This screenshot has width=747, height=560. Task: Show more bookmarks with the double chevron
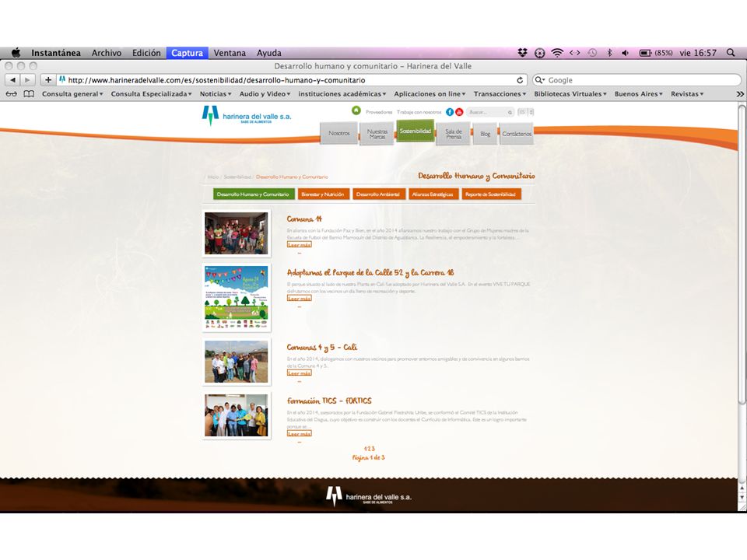740,94
